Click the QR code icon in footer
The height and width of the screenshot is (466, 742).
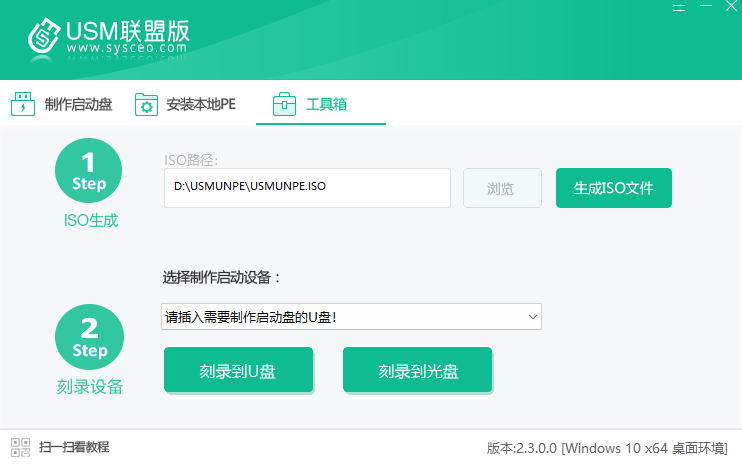20,447
